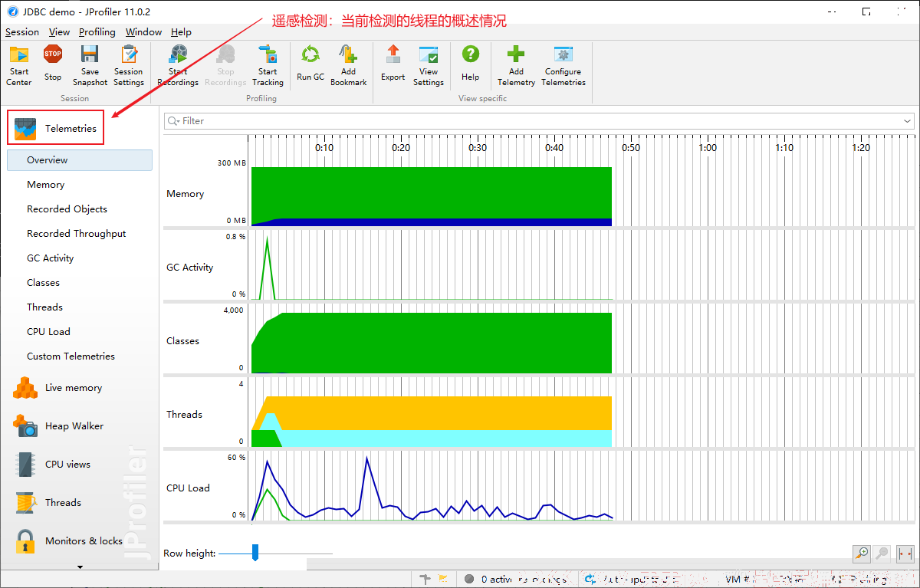Click the 1:00 timeline marker
Viewport: 920px width, 588px height.
pyautogui.click(x=708, y=148)
